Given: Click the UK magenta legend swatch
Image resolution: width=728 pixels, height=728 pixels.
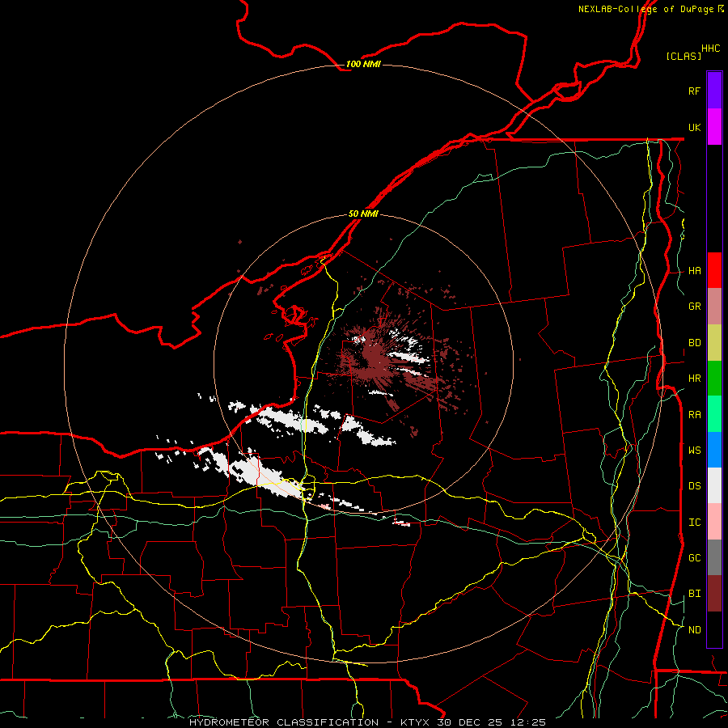Looking at the screenshot, I should (x=714, y=126).
